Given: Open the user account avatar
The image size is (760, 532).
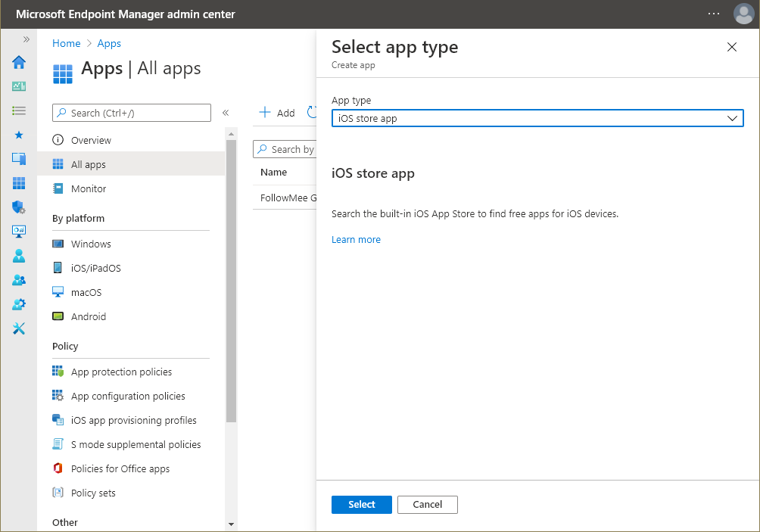Looking at the screenshot, I should click(743, 14).
